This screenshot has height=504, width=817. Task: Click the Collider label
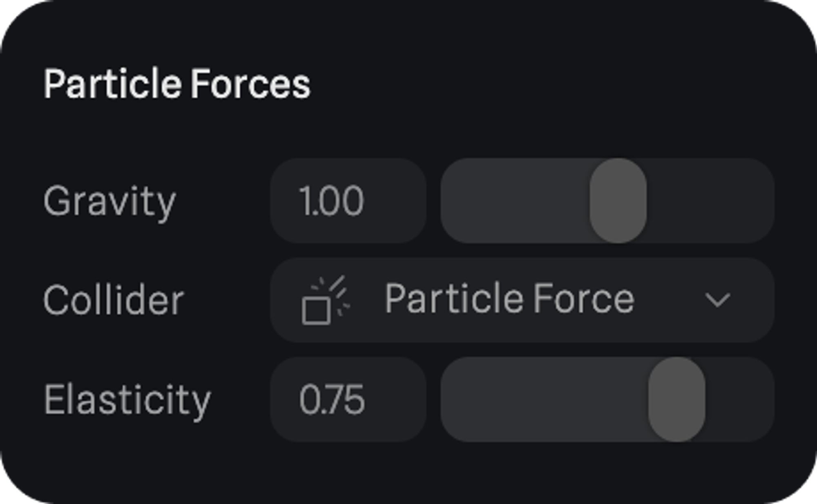click(114, 300)
